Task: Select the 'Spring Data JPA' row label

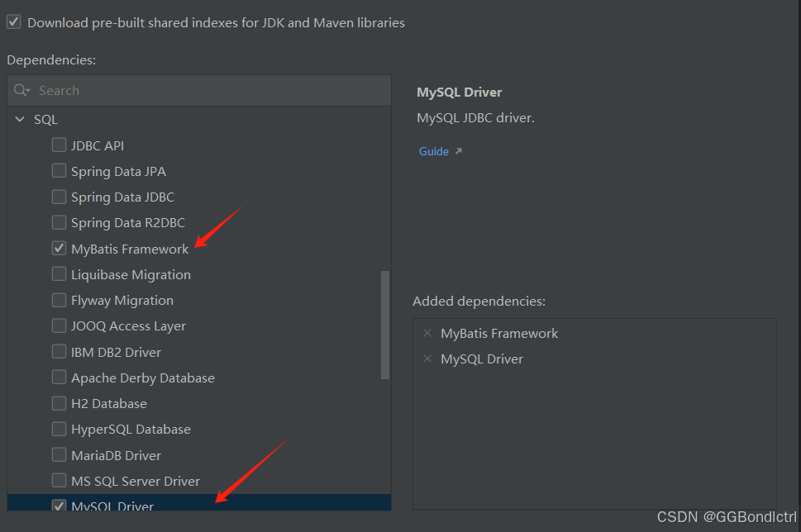Action: tap(118, 172)
